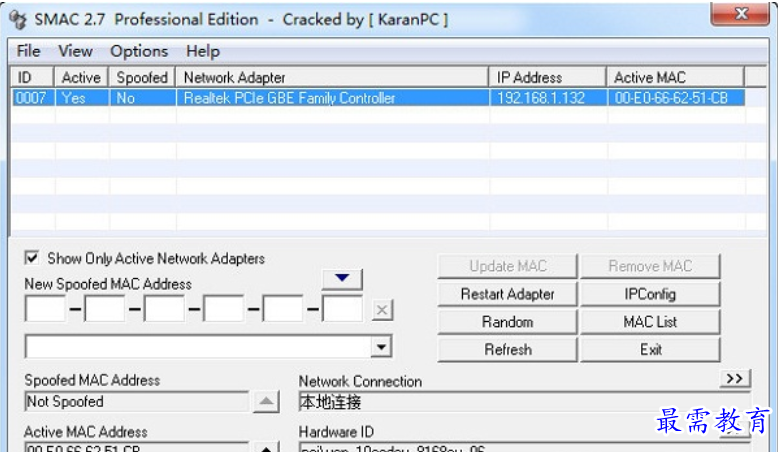Focus the third MAC octet field
The height and width of the screenshot is (452, 778).
click(164, 309)
